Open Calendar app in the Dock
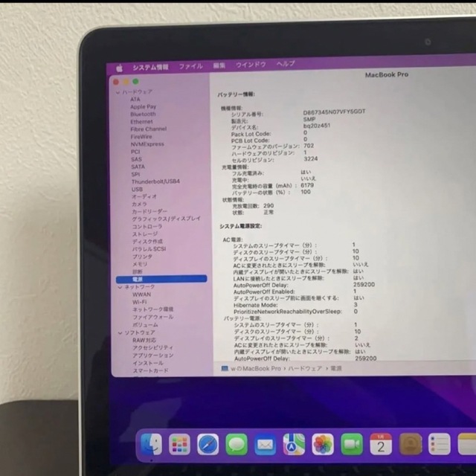476x476 pixels. 381,444
